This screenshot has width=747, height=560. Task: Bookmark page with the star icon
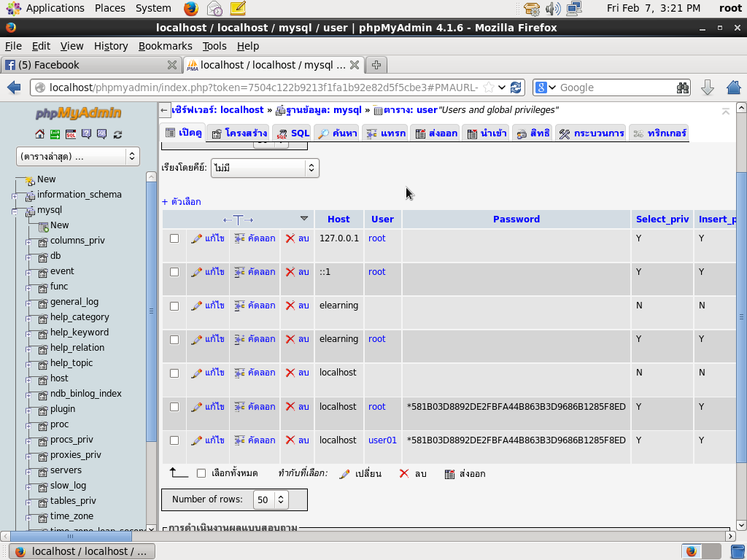tap(488, 87)
